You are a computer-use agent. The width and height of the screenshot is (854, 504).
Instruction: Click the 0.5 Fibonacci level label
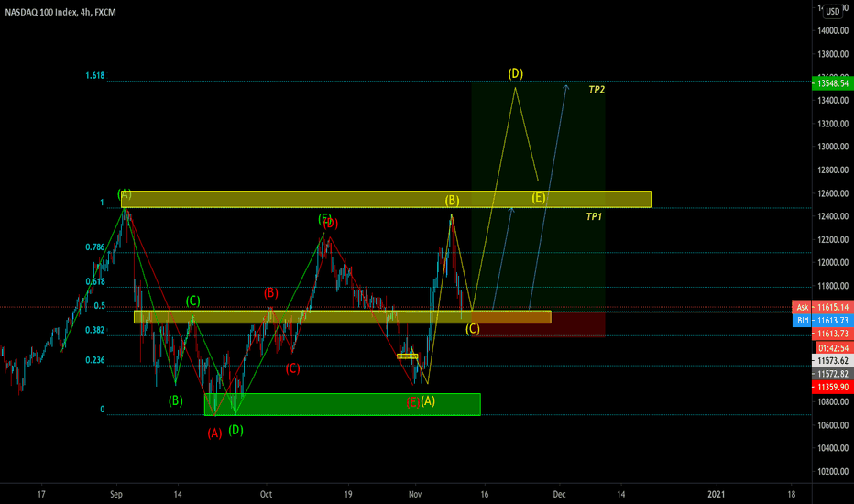tap(100, 306)
